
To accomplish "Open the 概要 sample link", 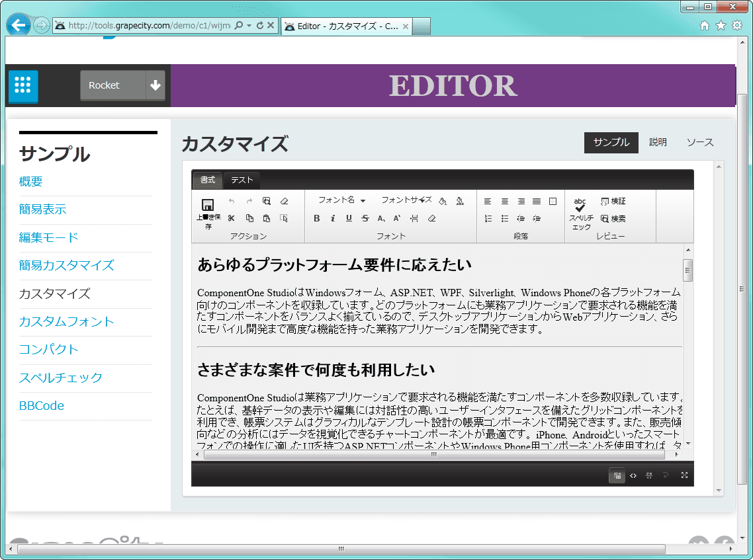I will click(x=30, y=181).
